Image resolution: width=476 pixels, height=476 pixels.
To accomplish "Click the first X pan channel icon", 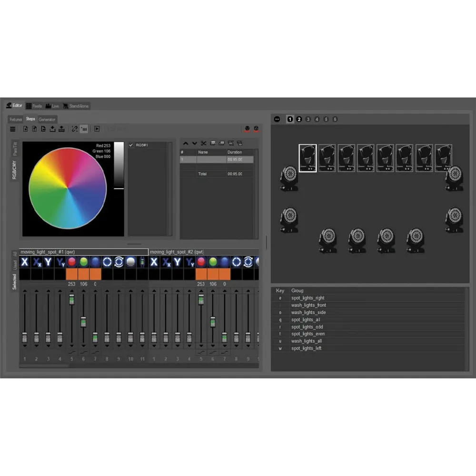I will [x=25, y=262].
